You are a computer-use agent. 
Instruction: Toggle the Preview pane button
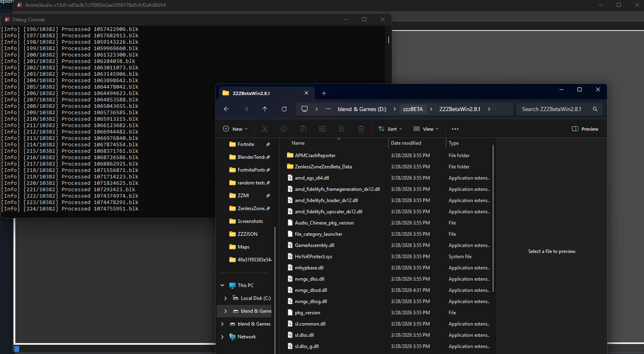585,129
